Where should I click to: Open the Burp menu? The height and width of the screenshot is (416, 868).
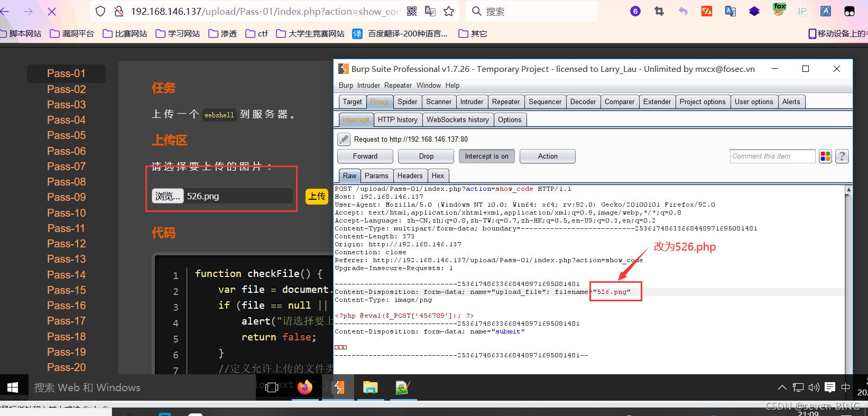click(346, 85)
